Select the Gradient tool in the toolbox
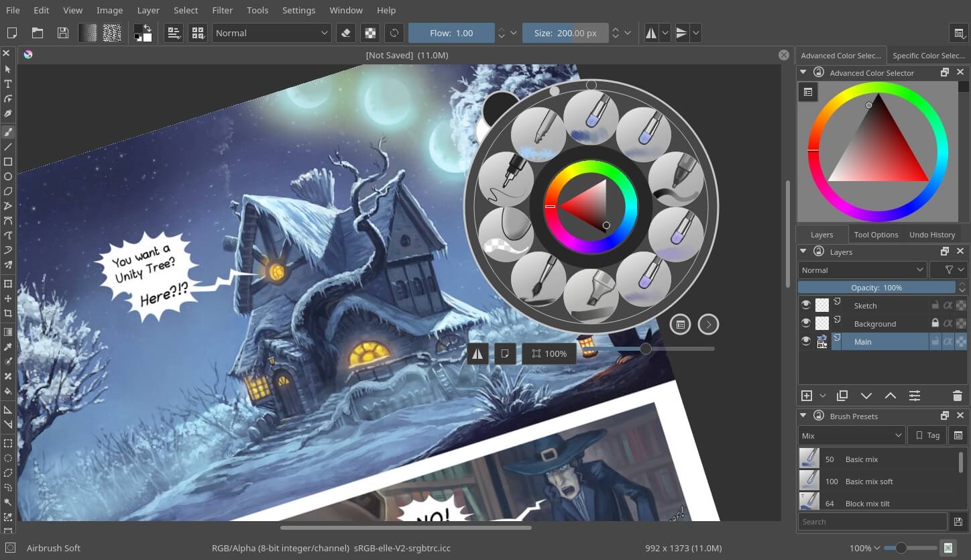This screenshot has width=971, height=560. point(8,332)
